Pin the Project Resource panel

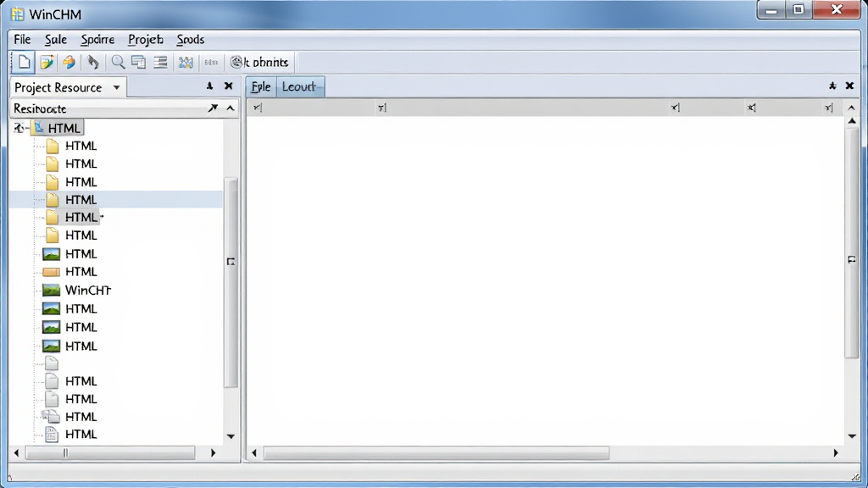coord(210,86)
